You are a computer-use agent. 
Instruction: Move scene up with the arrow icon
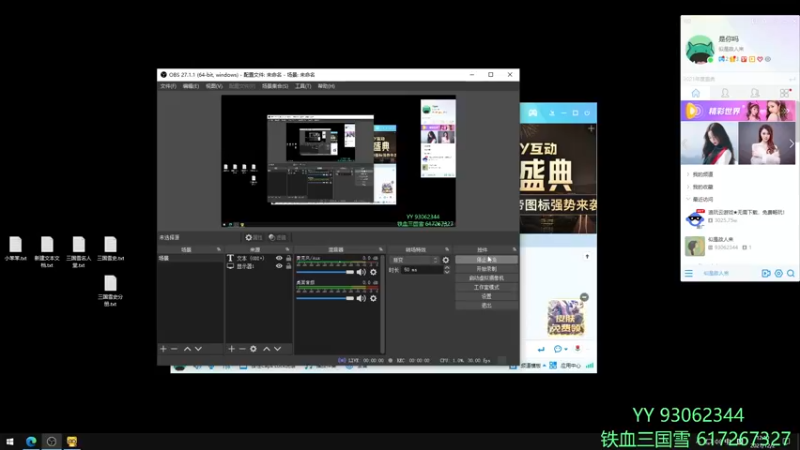tap(187, 349)
